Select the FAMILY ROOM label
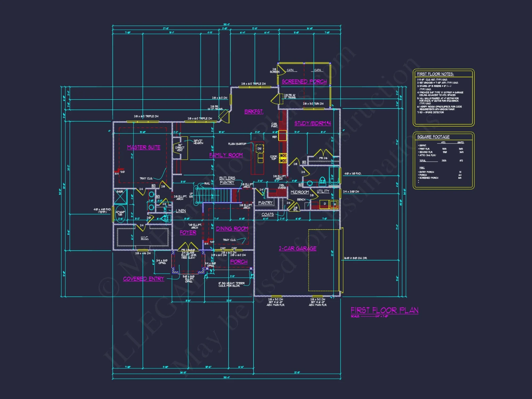 click(x=226, y=155)
